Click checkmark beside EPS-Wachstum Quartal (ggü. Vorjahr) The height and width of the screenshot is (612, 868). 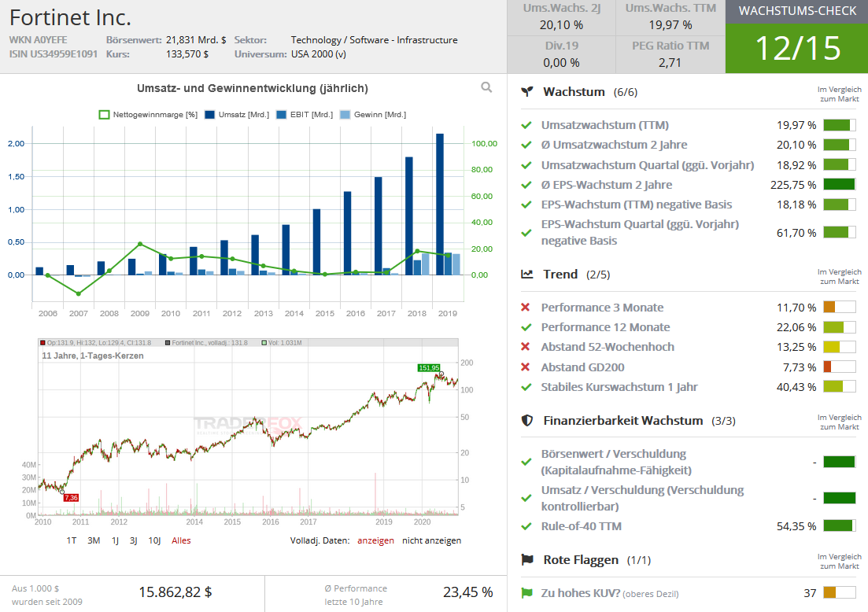526,233
